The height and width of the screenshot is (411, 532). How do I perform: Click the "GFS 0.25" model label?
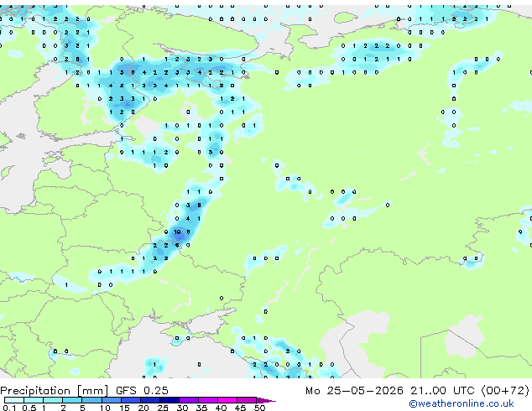tap(142, 391)
